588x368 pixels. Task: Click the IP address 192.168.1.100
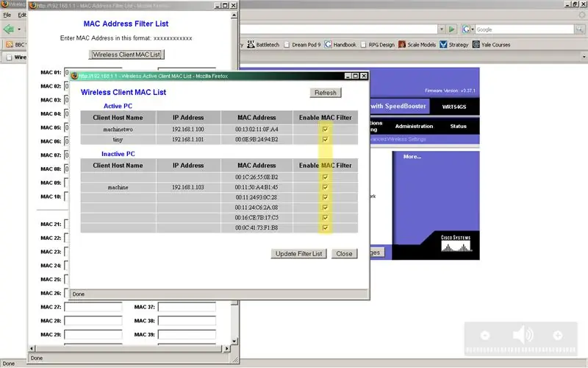pyautogui.click(x=188, y=130)
